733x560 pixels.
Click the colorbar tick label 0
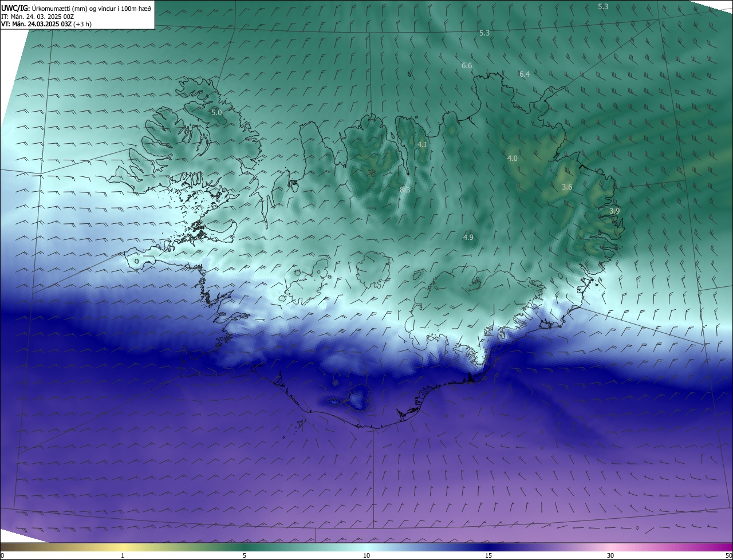[x=2, y=556]
